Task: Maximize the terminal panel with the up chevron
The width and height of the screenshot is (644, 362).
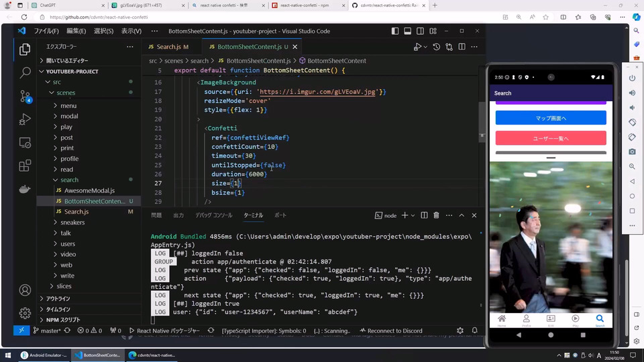Action: pos(462,215)
